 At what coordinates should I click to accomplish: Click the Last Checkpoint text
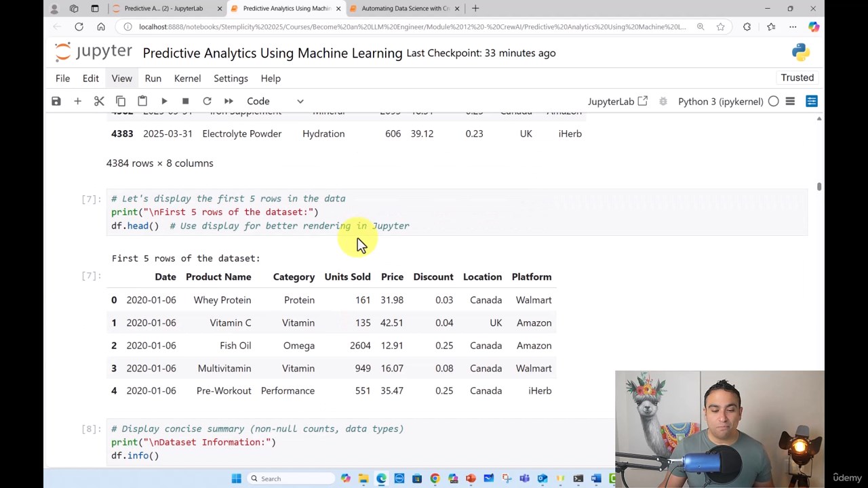tap(481, 53)
